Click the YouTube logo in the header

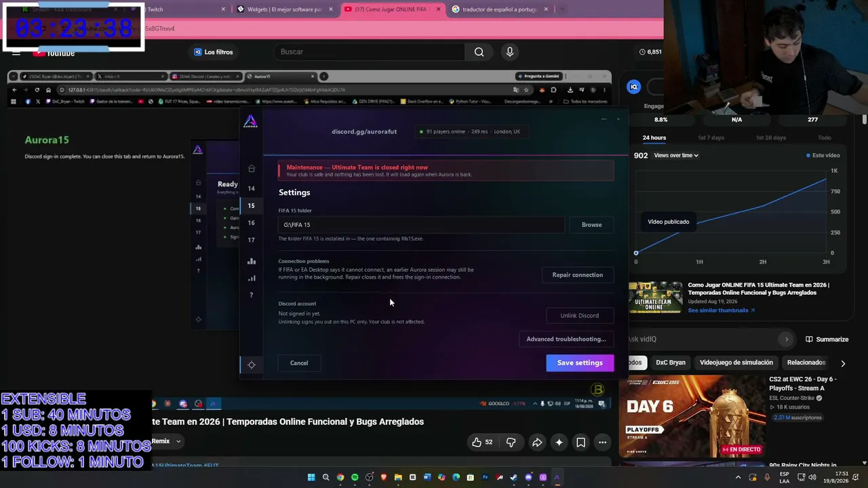point(54,53)
